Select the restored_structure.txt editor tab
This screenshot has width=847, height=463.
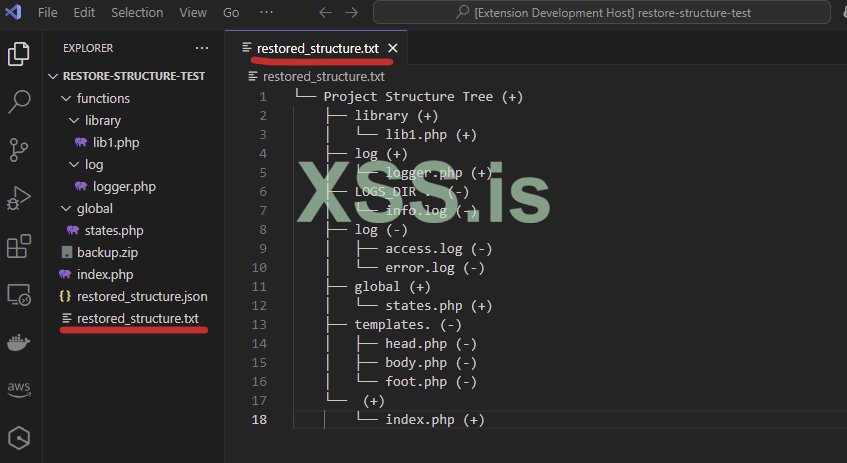pos(316,48)
